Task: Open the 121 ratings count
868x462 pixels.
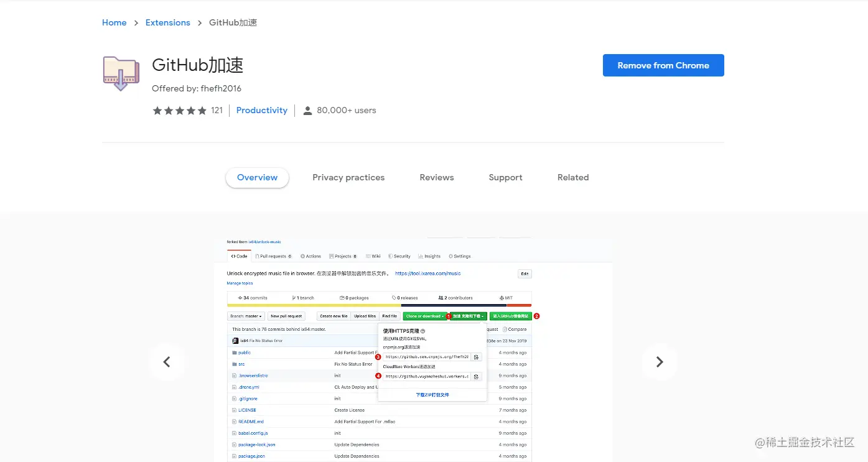Action: click(217, 110)
